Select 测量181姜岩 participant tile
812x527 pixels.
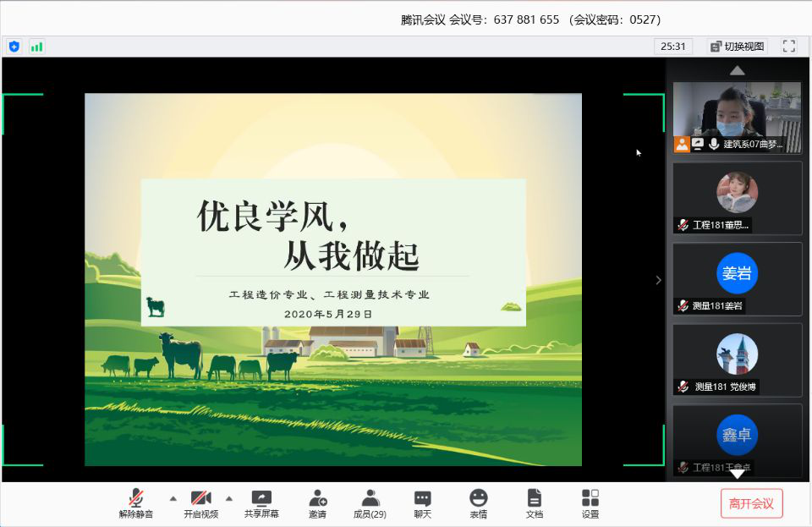pyautogui.click(x=737, y=279)
